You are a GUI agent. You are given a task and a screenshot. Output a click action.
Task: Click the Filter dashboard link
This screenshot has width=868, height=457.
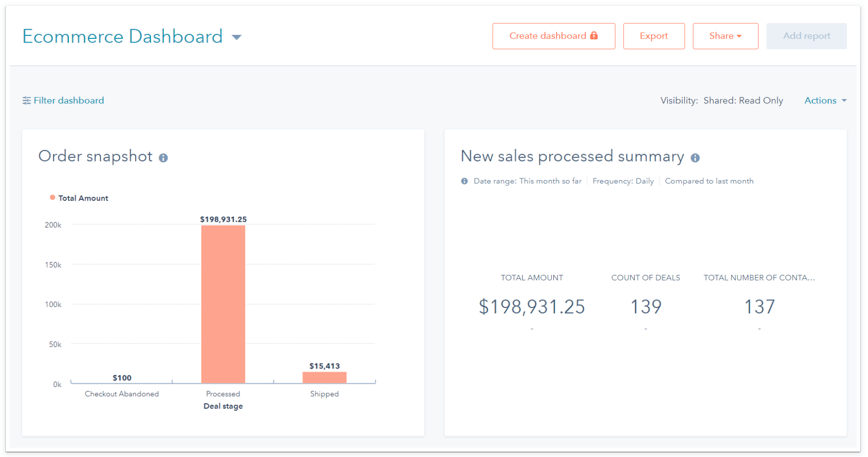pos(69,101)
